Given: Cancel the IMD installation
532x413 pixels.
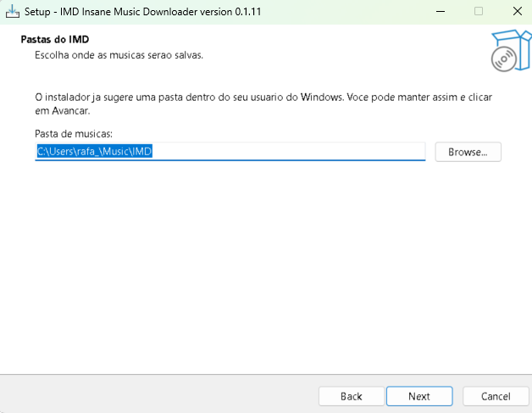Looking at the screenshot, I should pos(496,396).
